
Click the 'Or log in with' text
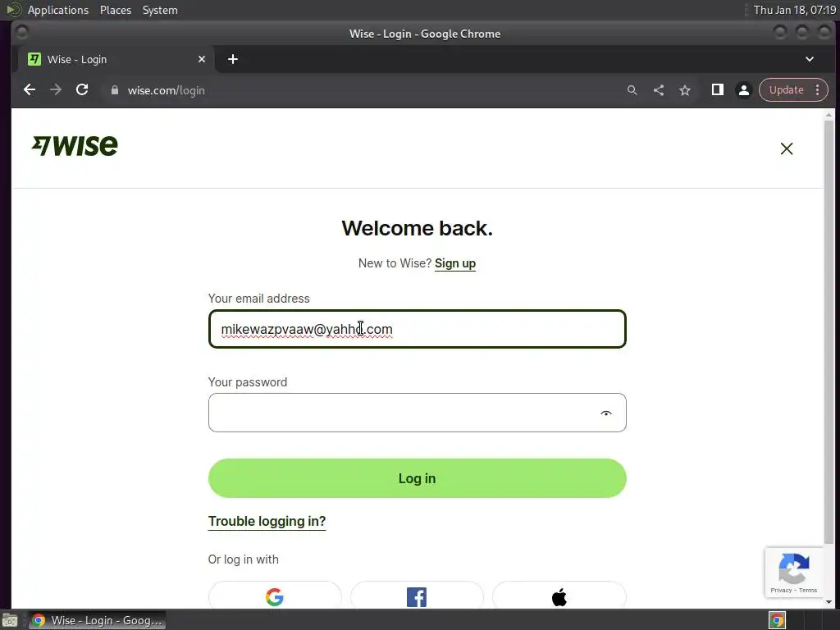click(x=243, y=559)
